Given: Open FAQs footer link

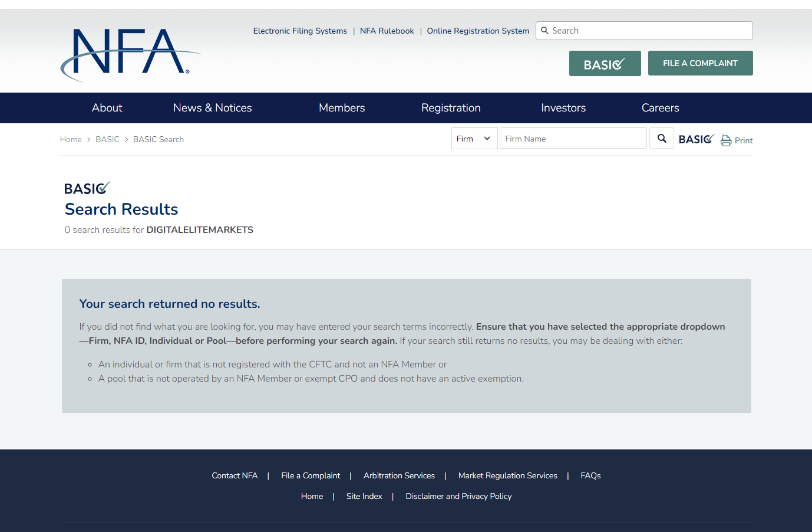Looking at the screenshot, I should pyautogui.click(x=590, y=475).
